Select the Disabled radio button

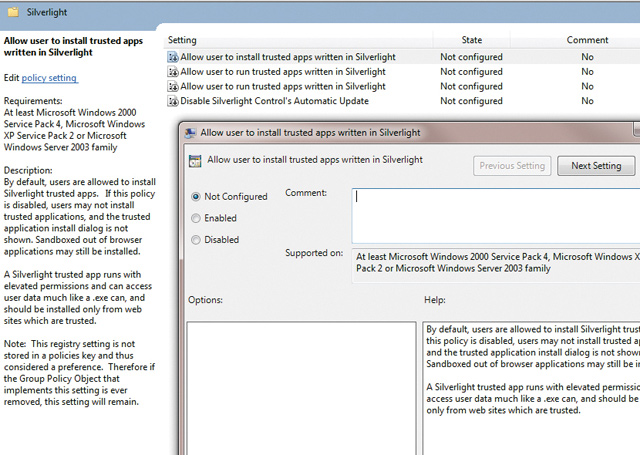196,240
